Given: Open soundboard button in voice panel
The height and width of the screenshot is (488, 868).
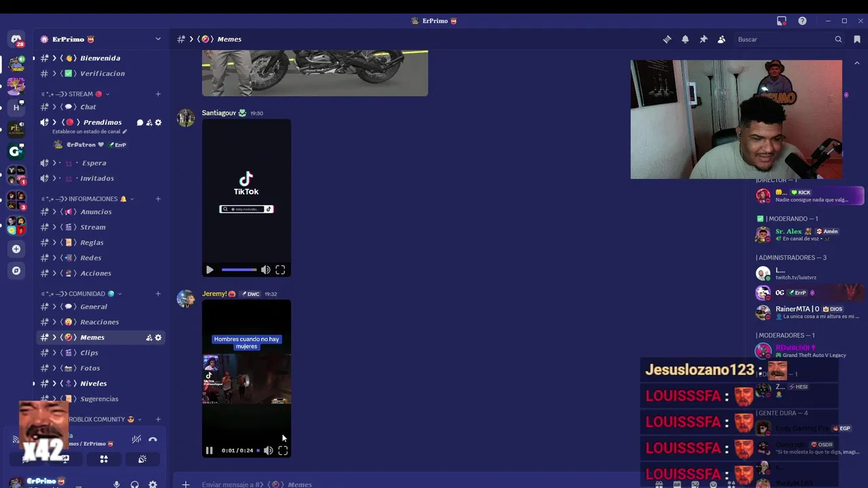Looking at the screenshot, I should tap(142, 459).
